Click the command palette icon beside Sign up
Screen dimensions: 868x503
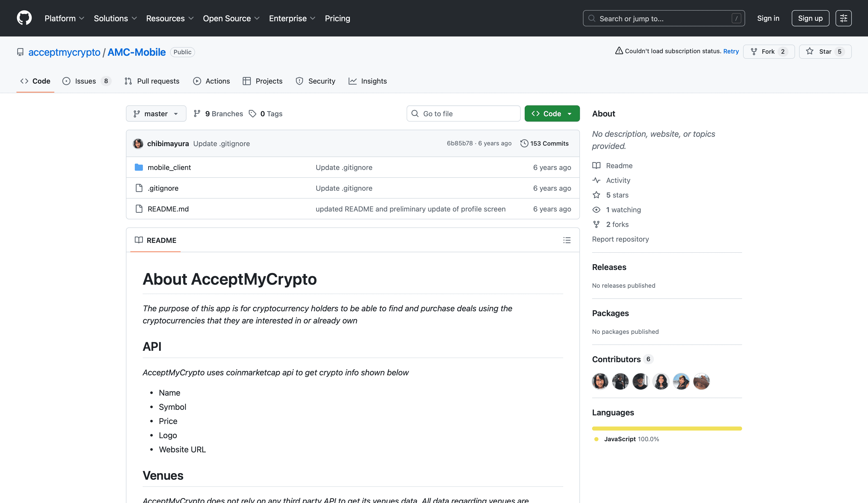843,18
